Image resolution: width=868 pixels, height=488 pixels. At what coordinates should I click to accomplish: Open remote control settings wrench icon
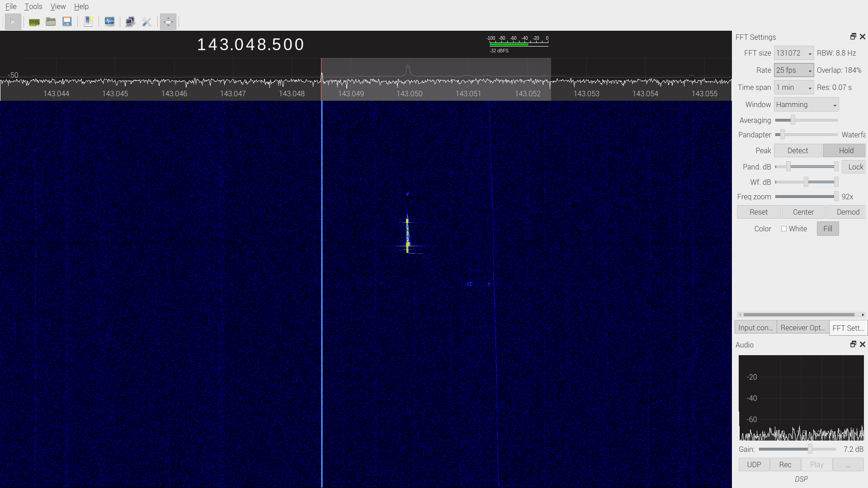(146, 22)
